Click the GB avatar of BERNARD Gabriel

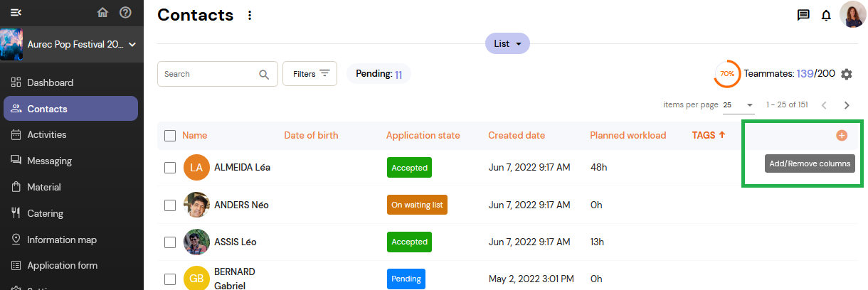[196, 279]
